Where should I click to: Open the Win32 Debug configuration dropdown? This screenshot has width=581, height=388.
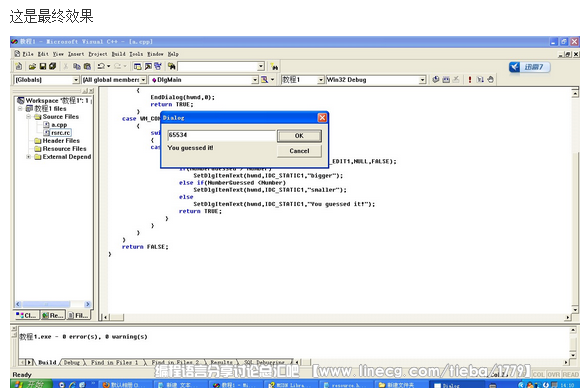[x=422, y=80]
